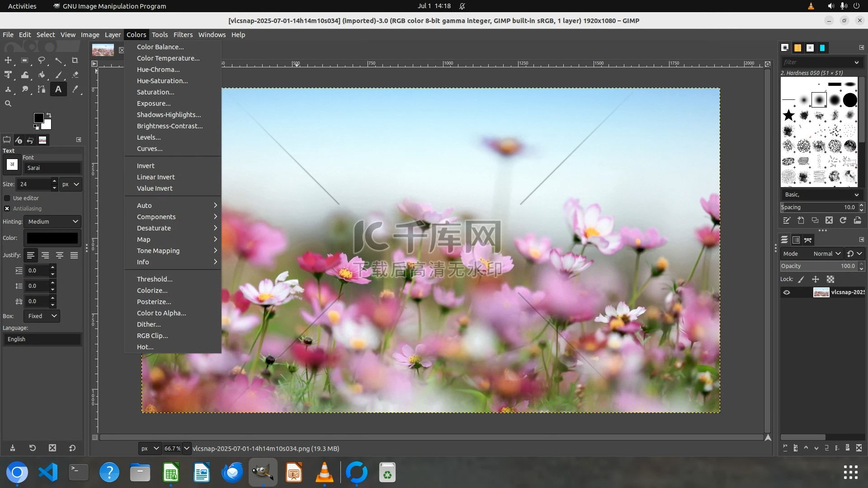Toggle the Antialiasing checkbox
This screenshot has width=868, height=488.
[7, 208]
